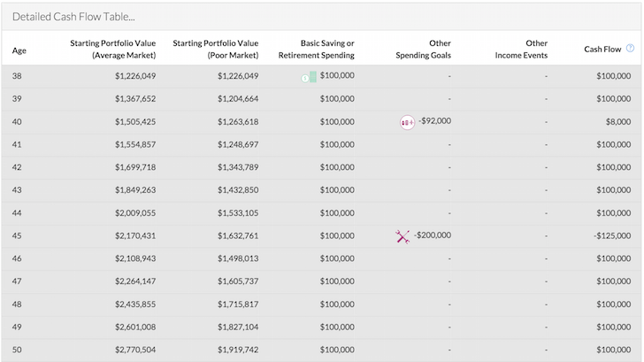Click the green savings icon at age 38
The image size is (644, 362).
(309, 77)
